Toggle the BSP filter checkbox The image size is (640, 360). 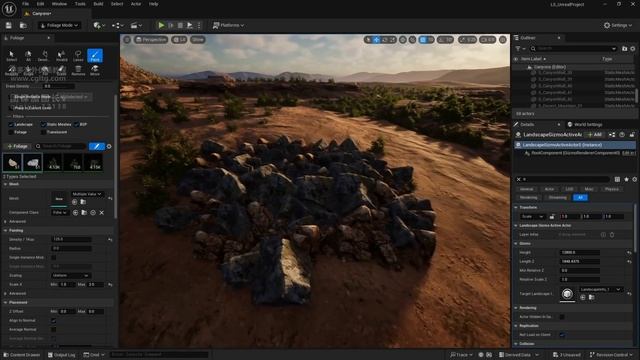click(x=77, y=124)
